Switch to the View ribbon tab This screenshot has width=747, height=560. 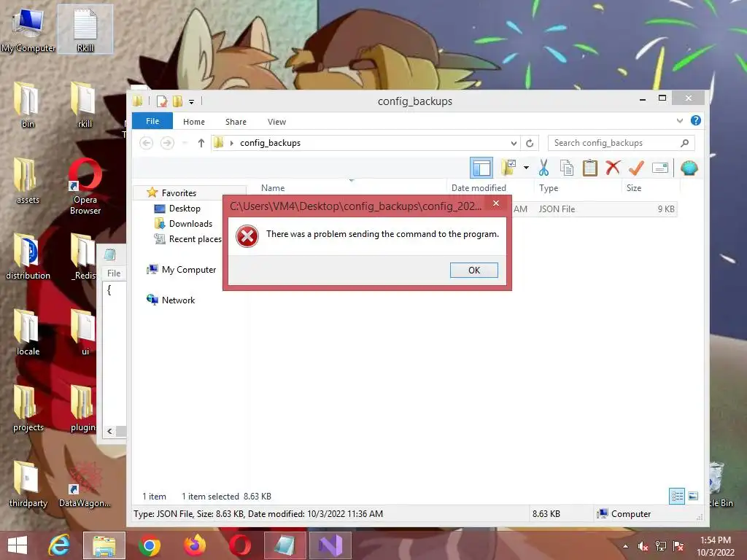tap(276, 122)
